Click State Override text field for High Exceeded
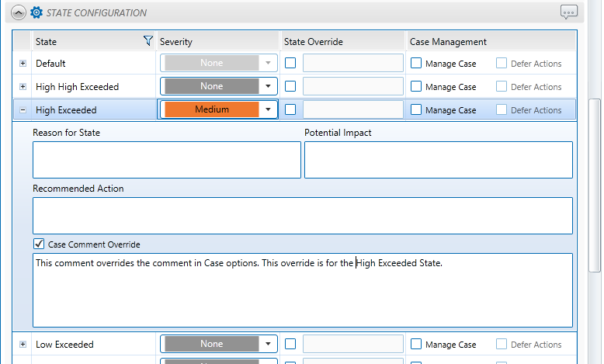This screenshot has width=604, height=364. click(x=353, y=109)
